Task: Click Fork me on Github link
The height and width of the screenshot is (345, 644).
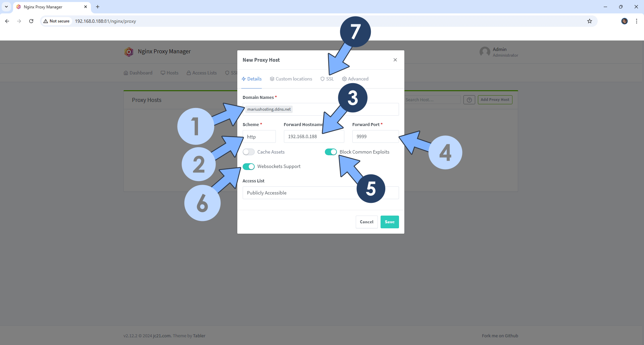Action: tap(500, 336)
